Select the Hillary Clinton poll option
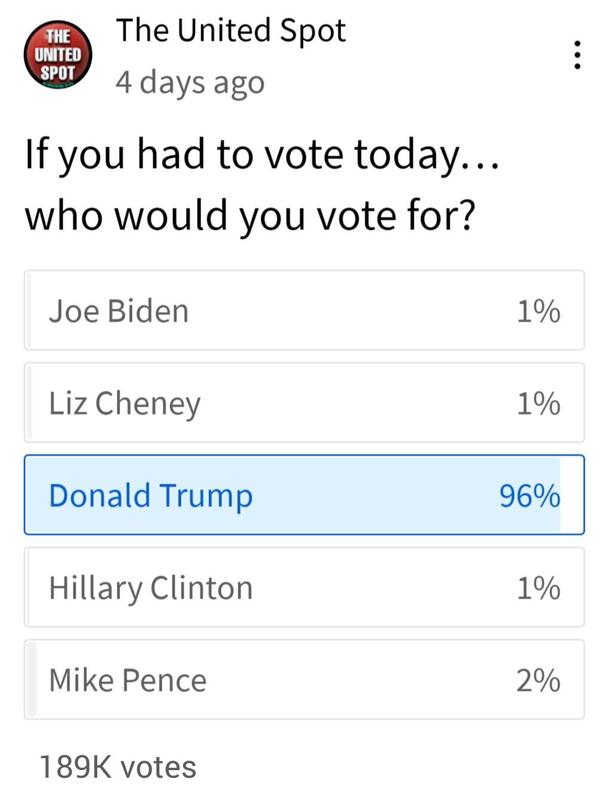This screenshot has width=611, height=800. [x=304, y=587]
